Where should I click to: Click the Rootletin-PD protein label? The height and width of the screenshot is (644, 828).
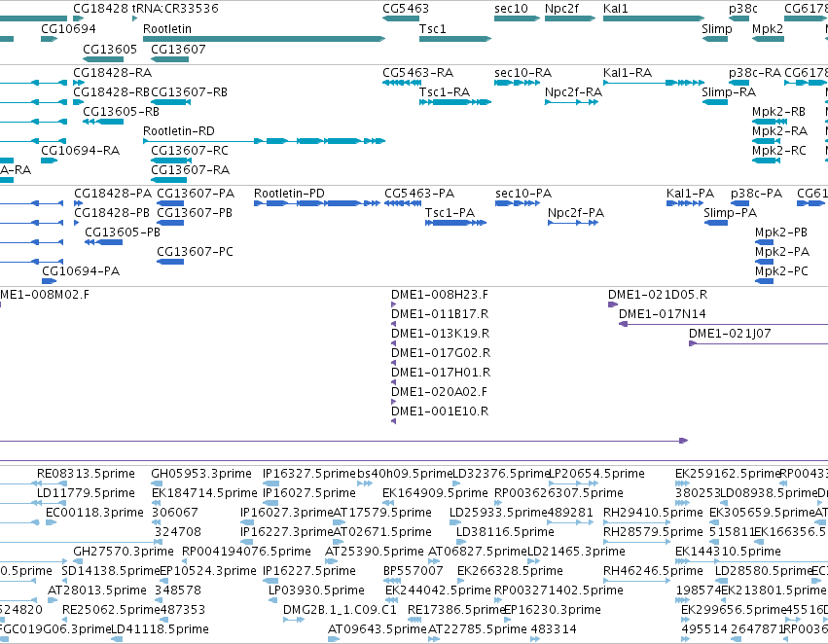(x=289, y=194)
